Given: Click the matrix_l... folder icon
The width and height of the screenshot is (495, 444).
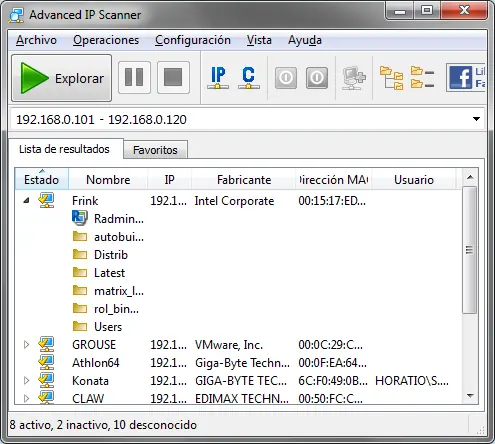Looking at the screenshot, I should coord(80,290).
